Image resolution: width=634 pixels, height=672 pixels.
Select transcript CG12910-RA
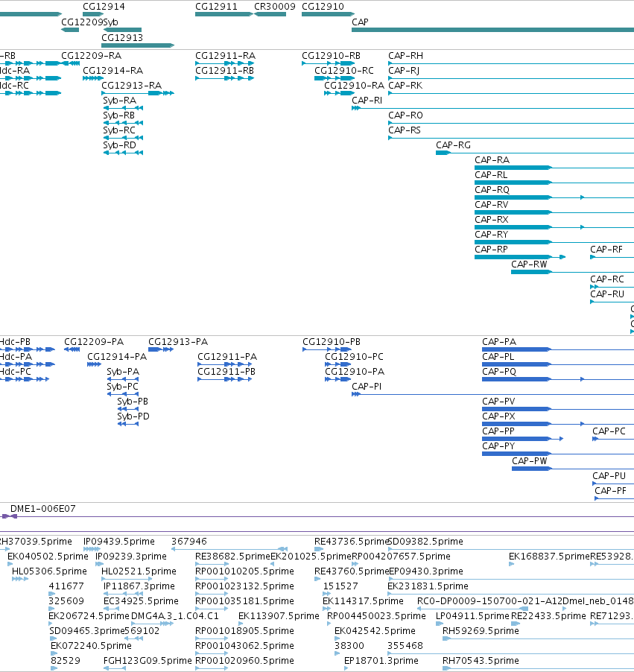point(354,85)
